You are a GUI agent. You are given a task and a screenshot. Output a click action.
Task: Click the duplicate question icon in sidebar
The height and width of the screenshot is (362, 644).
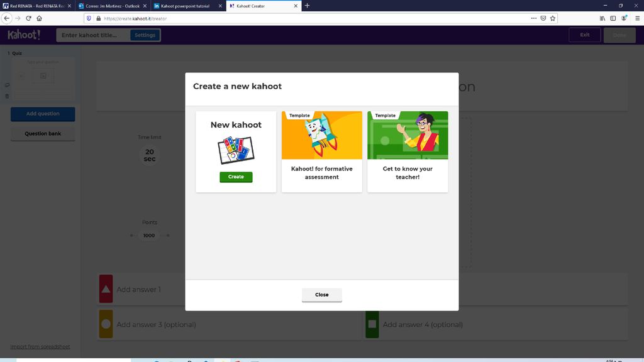point(7,85)
